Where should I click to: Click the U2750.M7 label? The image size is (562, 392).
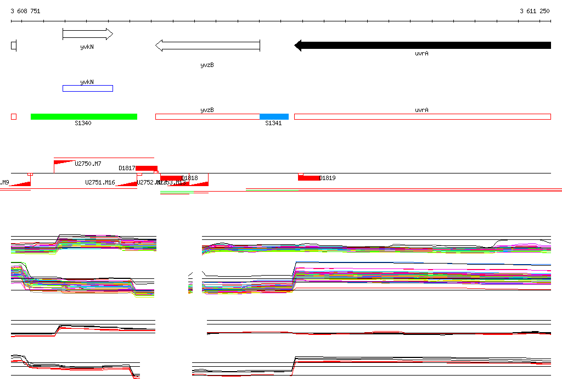[x=88, y=164]
